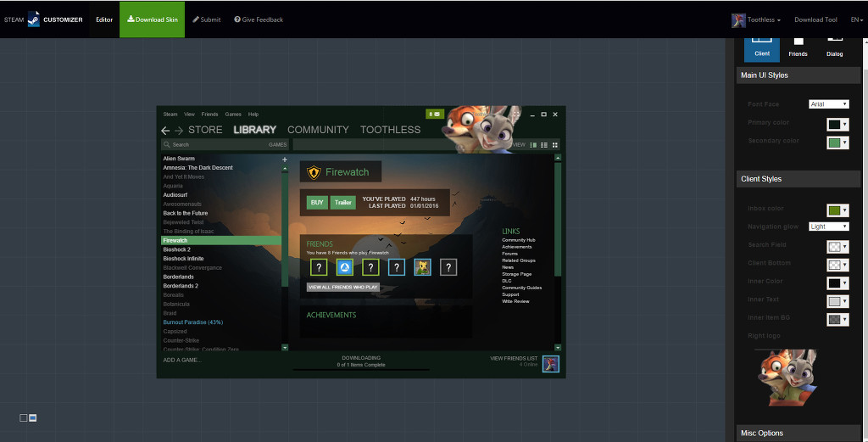Select the Client layout icon
Viewport: 868px width, 442px height.
pos(762,48)
